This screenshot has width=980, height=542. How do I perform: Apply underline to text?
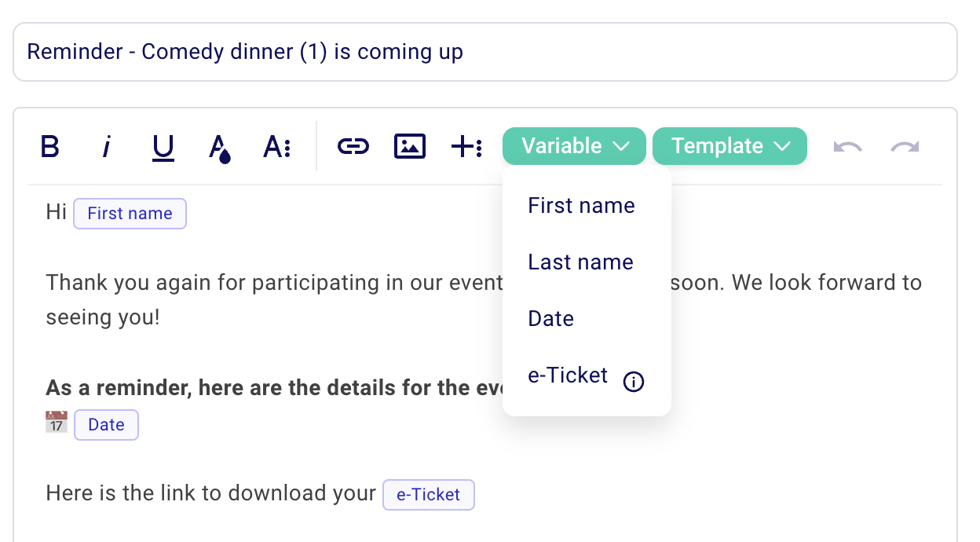coord(163,146)
